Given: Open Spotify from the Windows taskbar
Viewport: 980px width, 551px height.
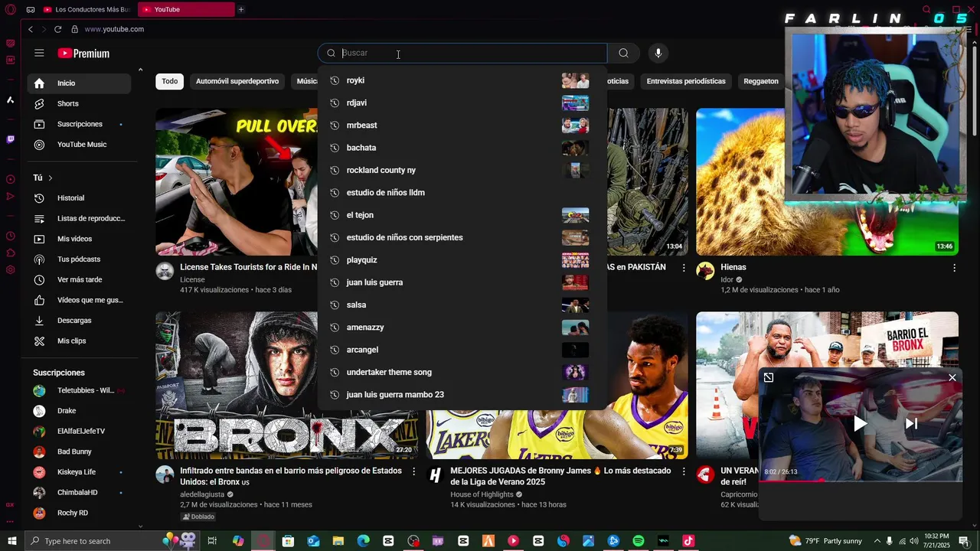Looking at the screenshot, I should coord(639,541).
